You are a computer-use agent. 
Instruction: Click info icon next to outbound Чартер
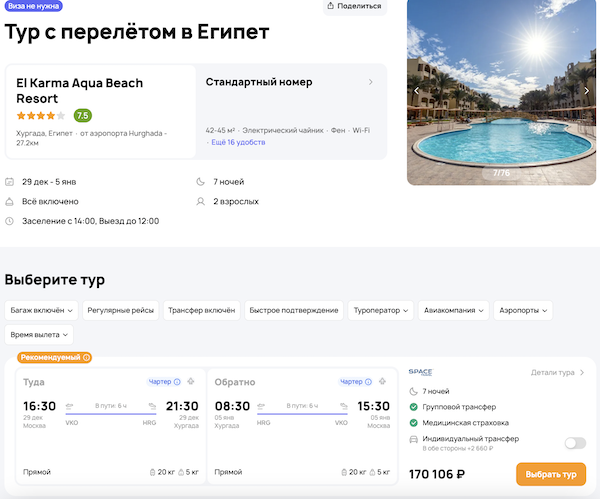[x=177, y=382]
